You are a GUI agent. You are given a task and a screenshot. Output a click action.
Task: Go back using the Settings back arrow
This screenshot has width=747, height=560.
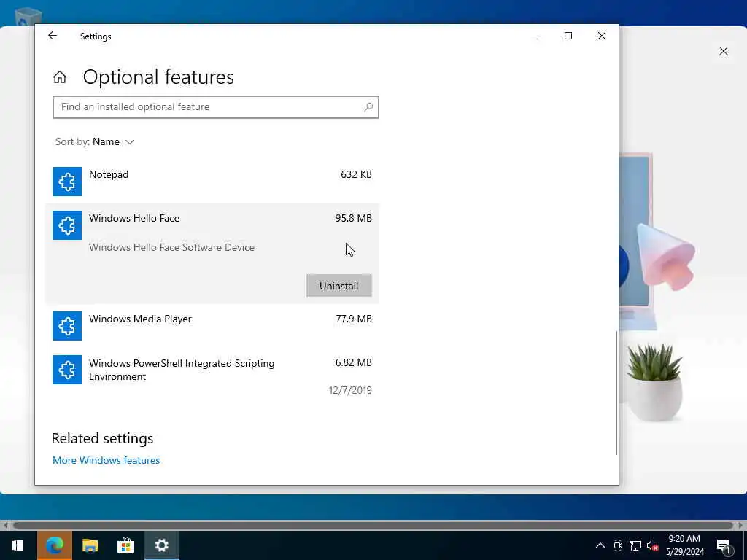coord(53,36)
